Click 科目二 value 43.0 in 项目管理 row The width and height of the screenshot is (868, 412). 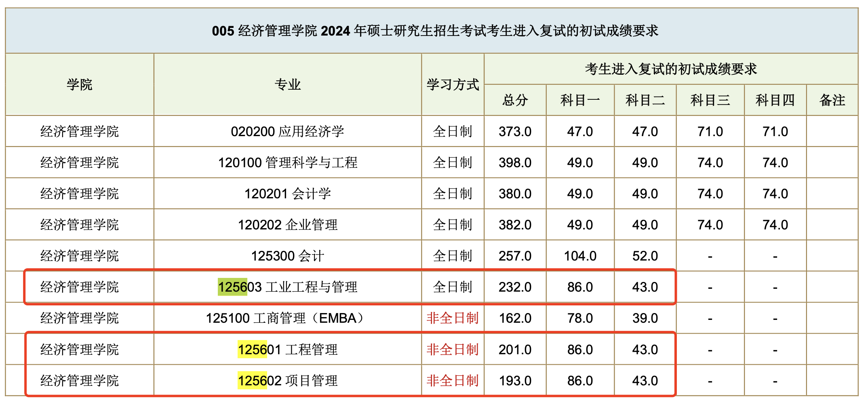645,380
